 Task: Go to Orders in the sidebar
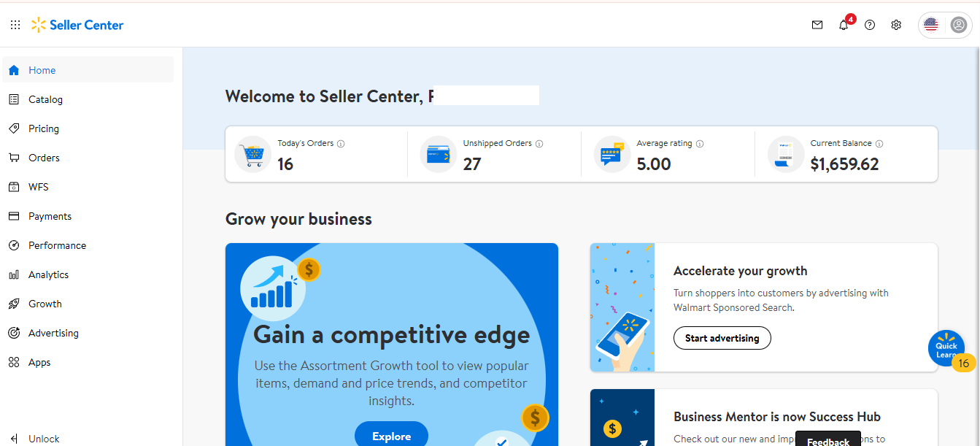[x=44, y=158]
